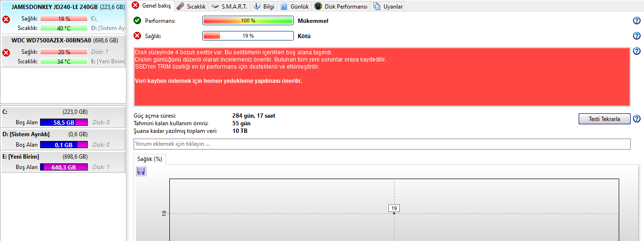Viewport: 644px width, 241px height.
Task: Open the Genel bakış tab
Action: click(x=152, y=6)
